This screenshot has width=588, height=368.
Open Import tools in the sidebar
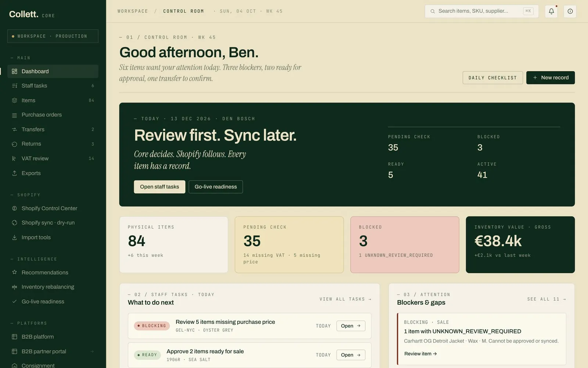(x=53, y=237)
